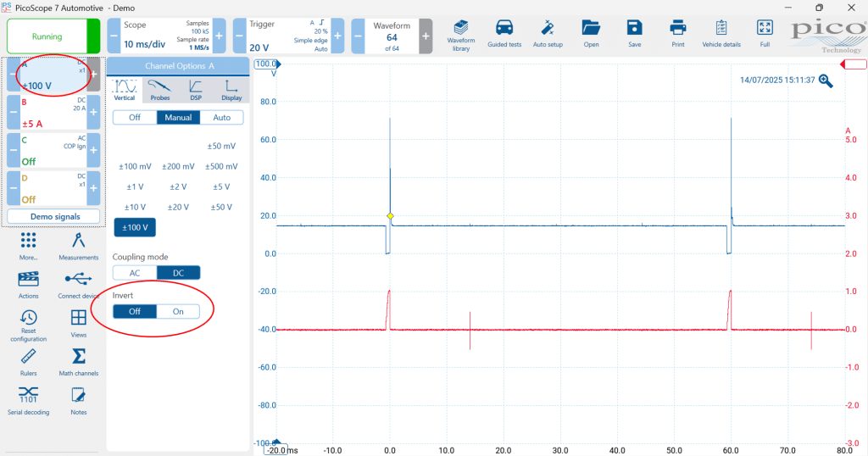Switch to Full screen view
Viewport: 868px width, 456px height.
pos(765,34)
